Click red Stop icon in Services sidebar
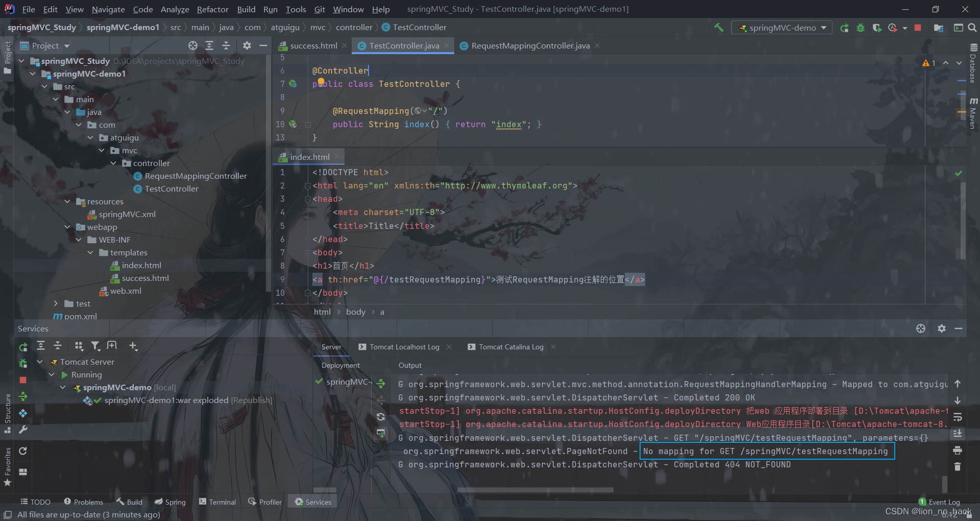The height and width of the screenshot is (521, 980). (x=23, y=380)
